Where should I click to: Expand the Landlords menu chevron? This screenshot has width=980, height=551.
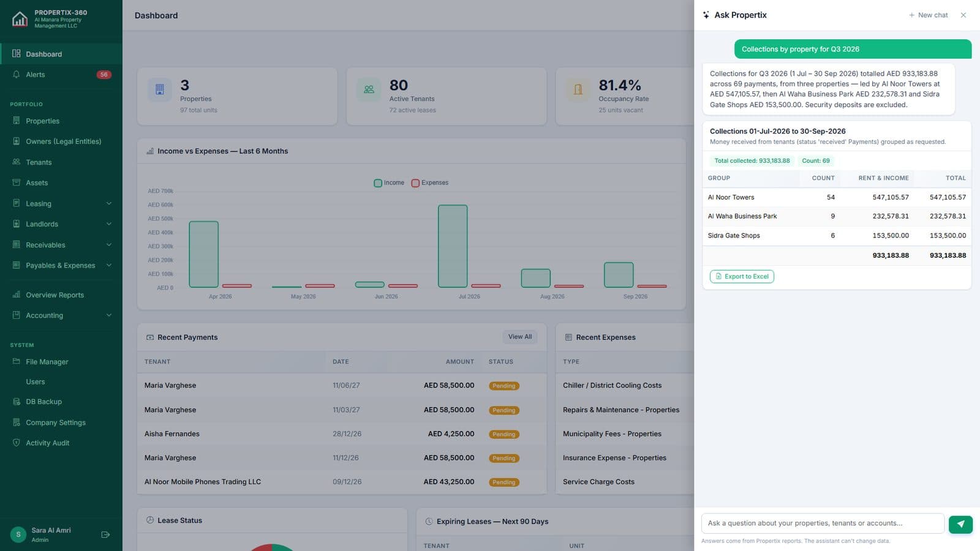tap(109, 224)
